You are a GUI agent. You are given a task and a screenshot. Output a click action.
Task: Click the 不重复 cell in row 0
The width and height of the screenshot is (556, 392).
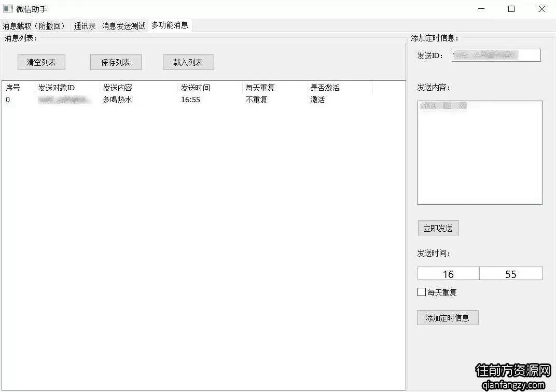256,100
